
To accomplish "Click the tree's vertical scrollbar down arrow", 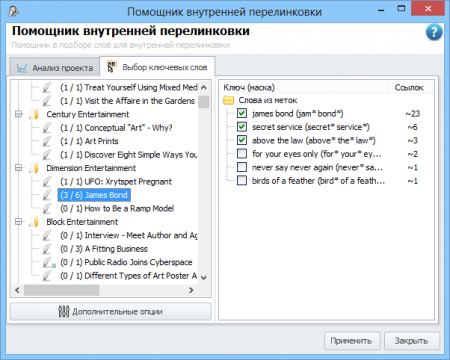I will (x=204, y=277).
